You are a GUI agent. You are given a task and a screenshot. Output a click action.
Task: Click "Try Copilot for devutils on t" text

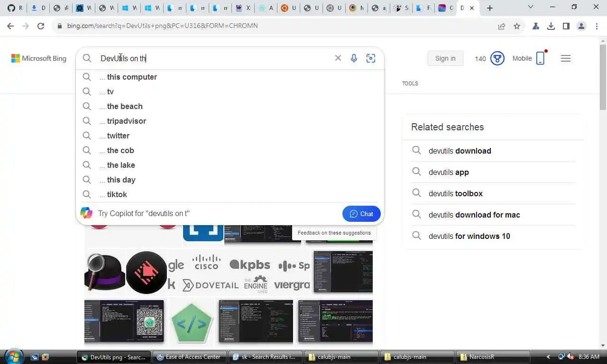click(x=144, y=213)
